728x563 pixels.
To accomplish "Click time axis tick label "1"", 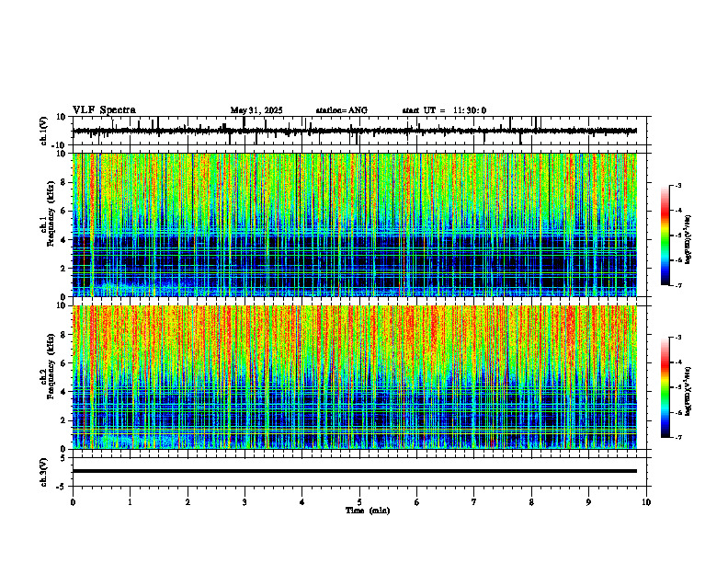I will 130,502.
